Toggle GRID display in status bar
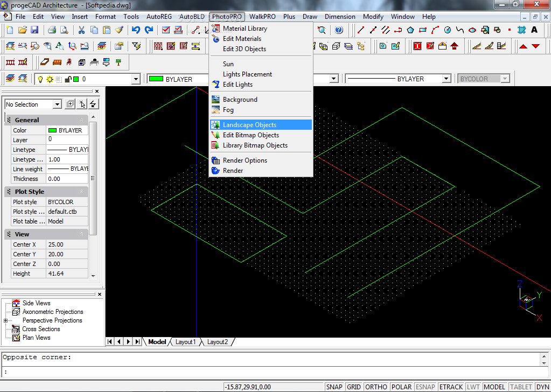The height and width of the screenshot is (392, 551). tap(353, 387)
